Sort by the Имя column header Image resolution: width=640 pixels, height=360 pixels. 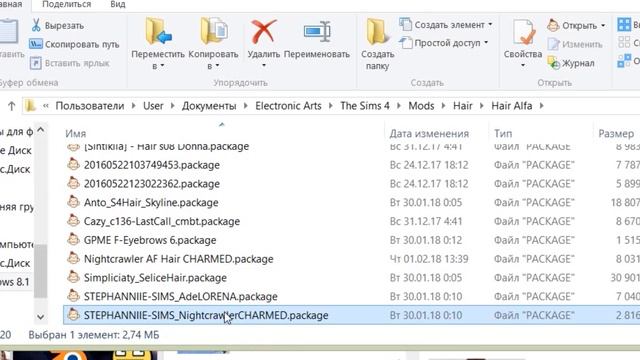click(x=76, y=134)
